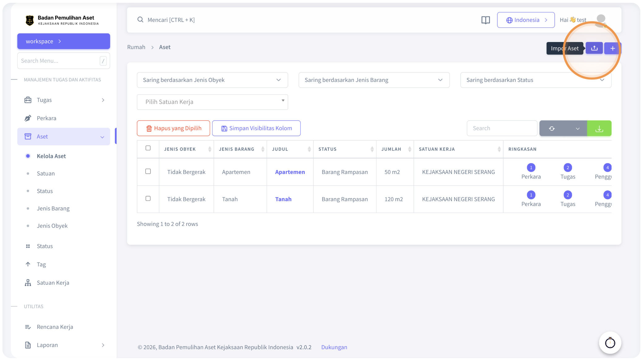Open the timer icon at bottom right
Screen dimensions: 644x364
(610, 343)
